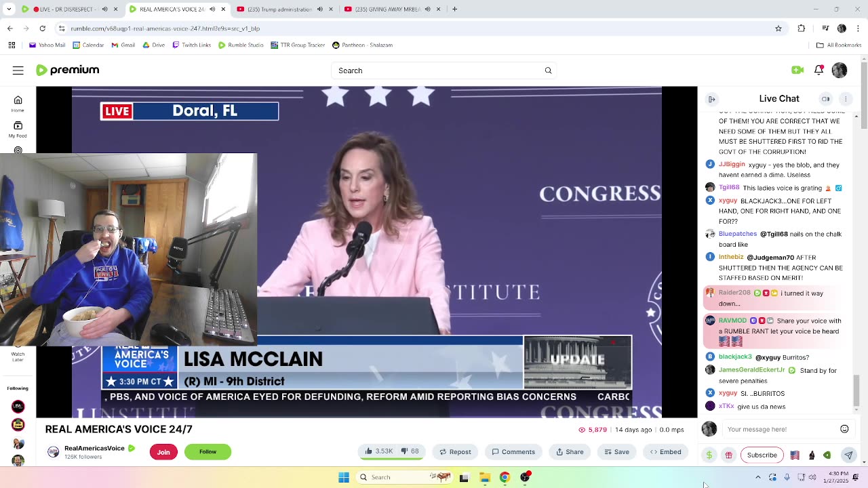The width and height of the screenshot is (868, 488).
Task: Open the green go-live camera icon
Action: coord(797,70)
